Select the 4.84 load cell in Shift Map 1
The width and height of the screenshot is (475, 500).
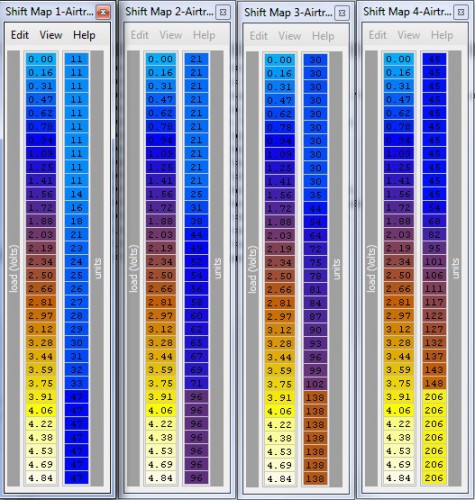click(40, 478)
